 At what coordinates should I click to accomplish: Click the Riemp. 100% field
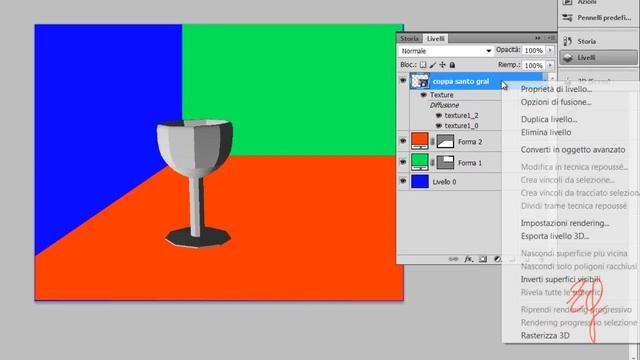(534, 65)
